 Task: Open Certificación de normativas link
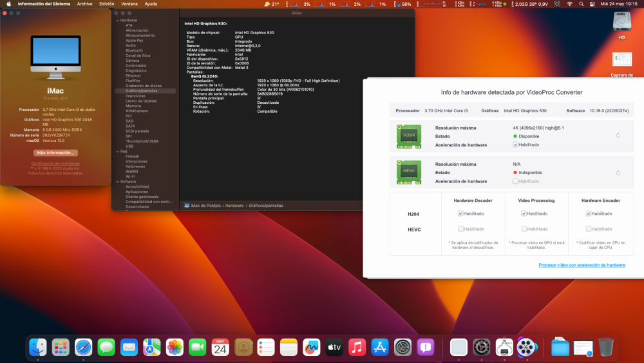pos(55,163)
